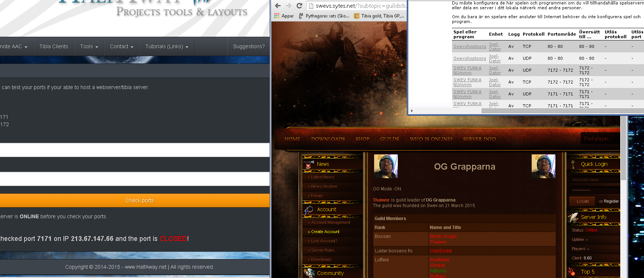Viewport: 644px width, 278px height.
Task: Click Joel-Dator in first router row
Action: pyautogui.click(x=495, y=46)
